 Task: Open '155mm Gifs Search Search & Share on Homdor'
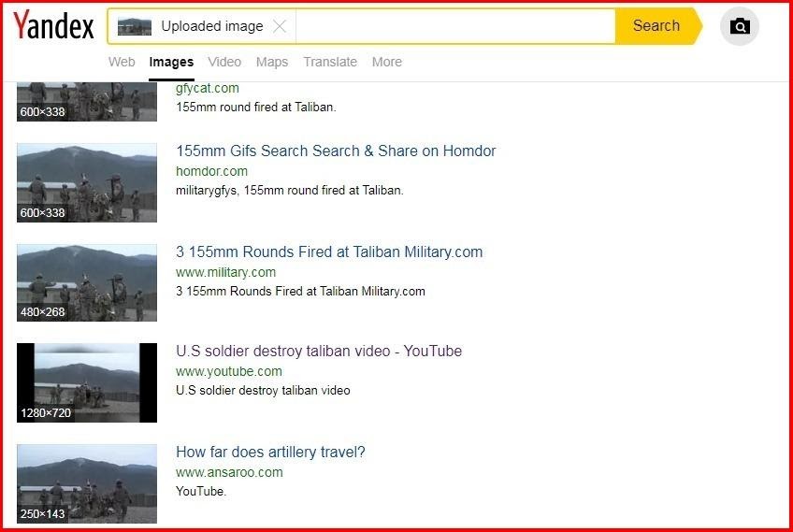[x=336, y=151]
